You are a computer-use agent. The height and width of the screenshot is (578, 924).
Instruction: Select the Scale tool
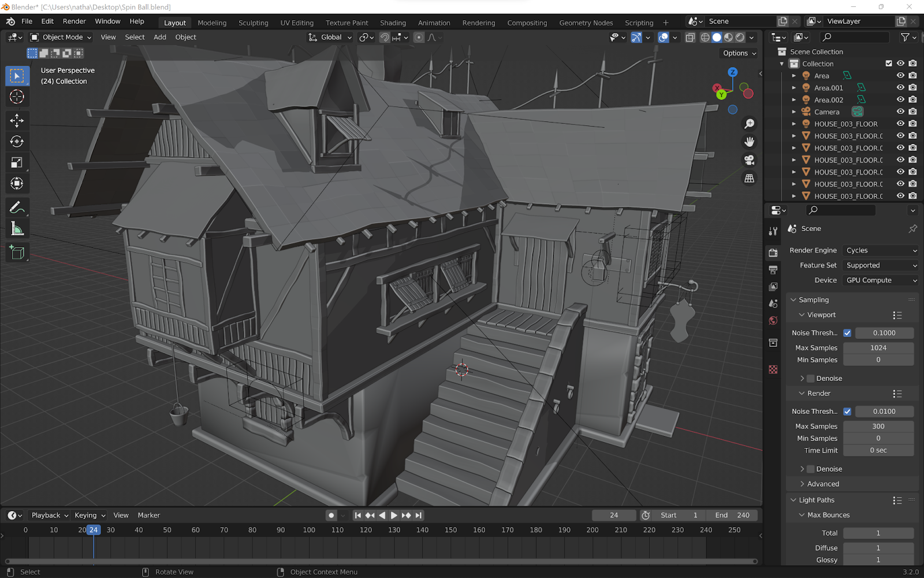pos(17,162)
